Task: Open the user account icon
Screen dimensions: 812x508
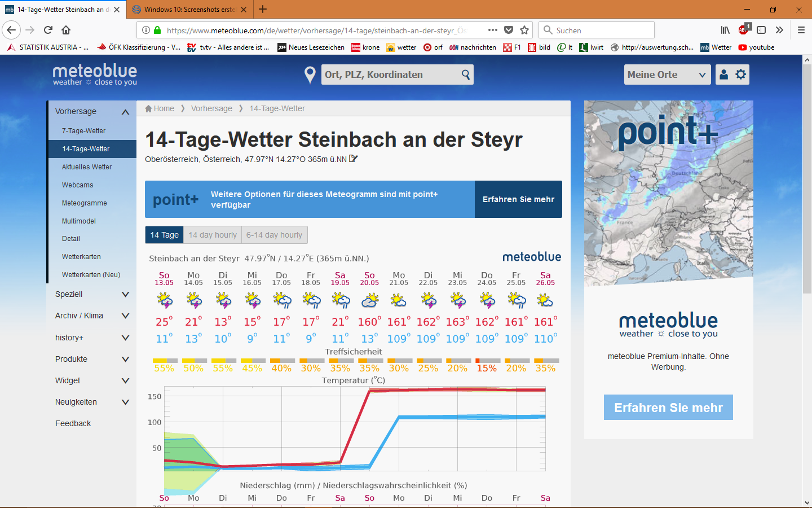Action: click(x=724, y=75)
